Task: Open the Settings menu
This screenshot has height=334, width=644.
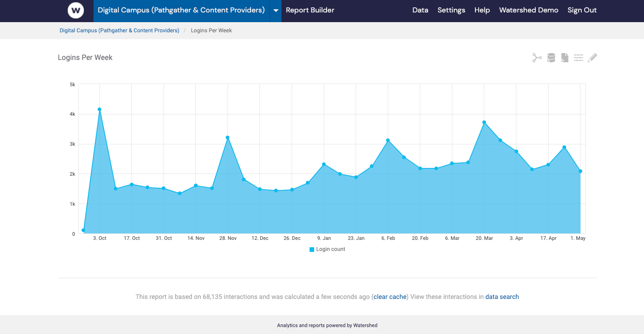Action: [x=451, y=10]
